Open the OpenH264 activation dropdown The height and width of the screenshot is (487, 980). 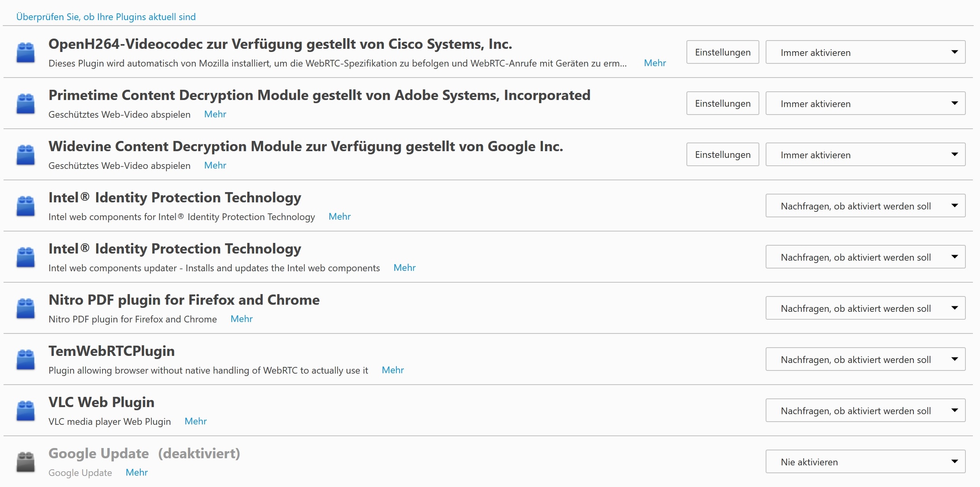(x=865, y=52)
